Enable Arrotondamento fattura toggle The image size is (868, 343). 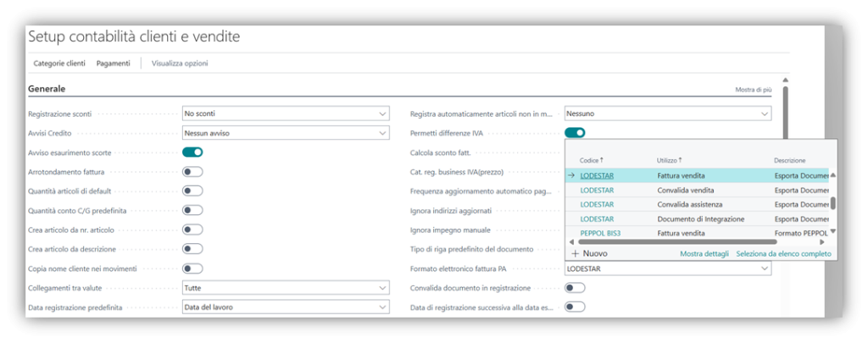[192, 172]
